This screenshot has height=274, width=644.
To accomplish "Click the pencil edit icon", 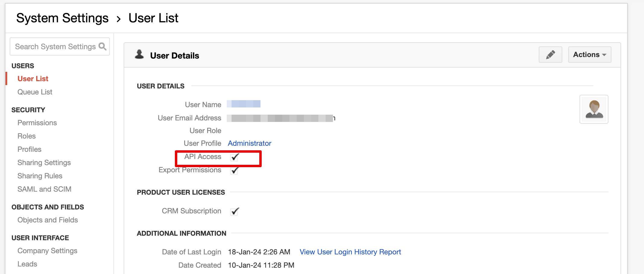I will 550,55.
